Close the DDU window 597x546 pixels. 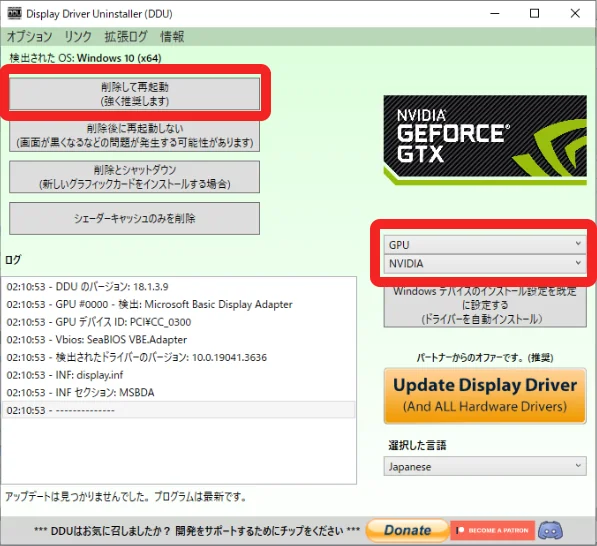coord(575,14)
